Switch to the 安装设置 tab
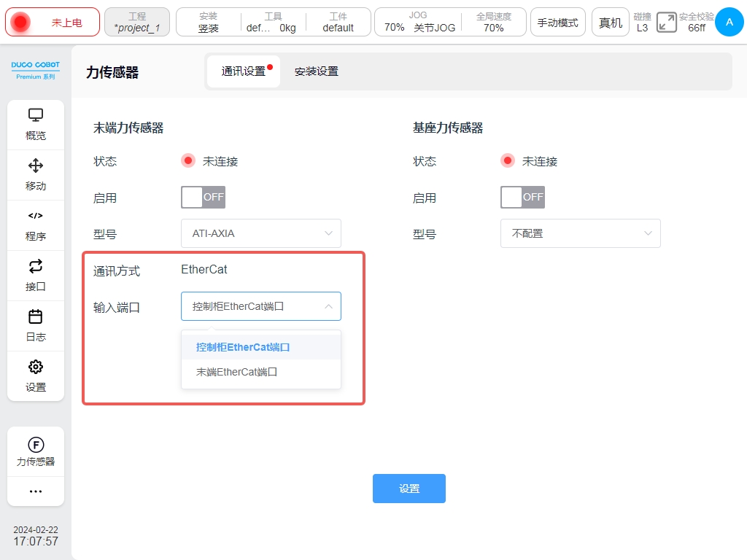The image size is (747, 560). pyautogui.click(x=316, y=71)
